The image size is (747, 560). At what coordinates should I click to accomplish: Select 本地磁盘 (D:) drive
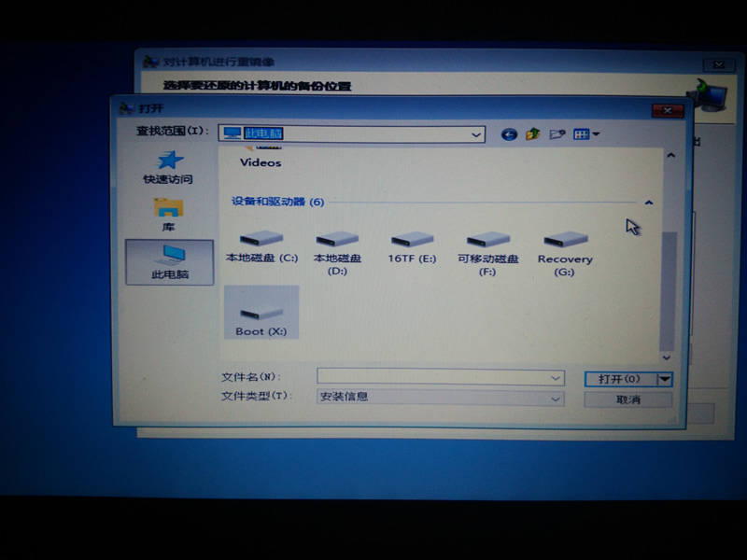click(x=337, y=250)
